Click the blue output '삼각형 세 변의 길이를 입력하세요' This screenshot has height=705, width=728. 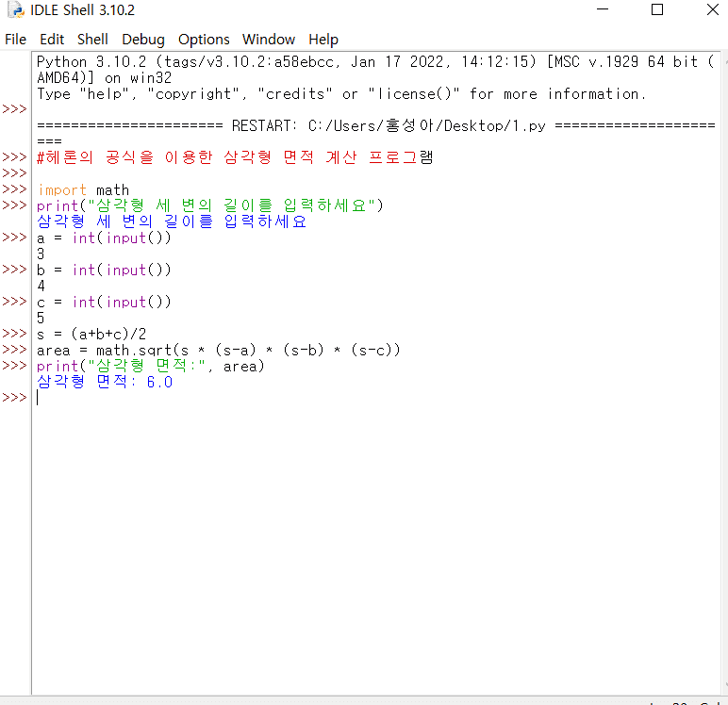(172, 221)
